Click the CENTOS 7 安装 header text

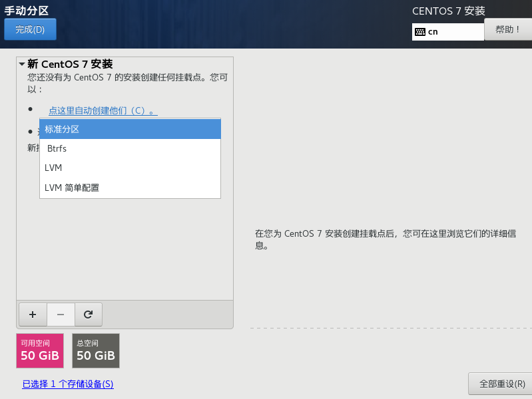449,11
